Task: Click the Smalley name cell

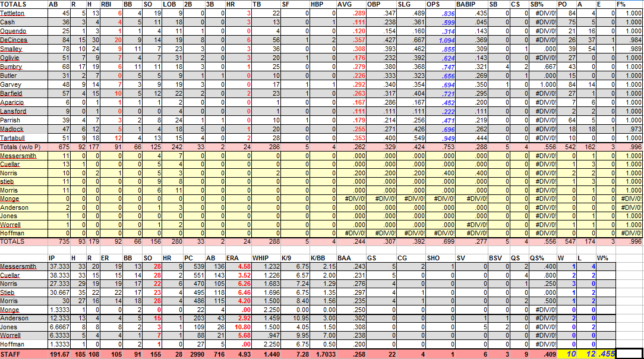Action: [x=24, y=49]
